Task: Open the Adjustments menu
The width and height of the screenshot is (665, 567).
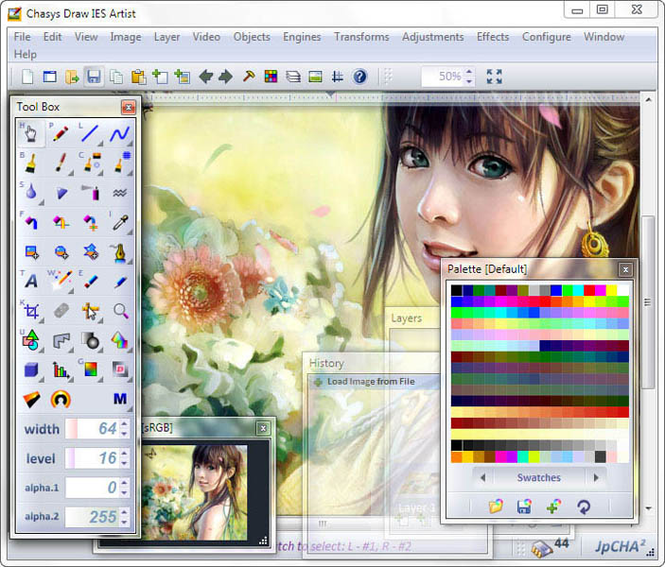Action: (433, 37)
